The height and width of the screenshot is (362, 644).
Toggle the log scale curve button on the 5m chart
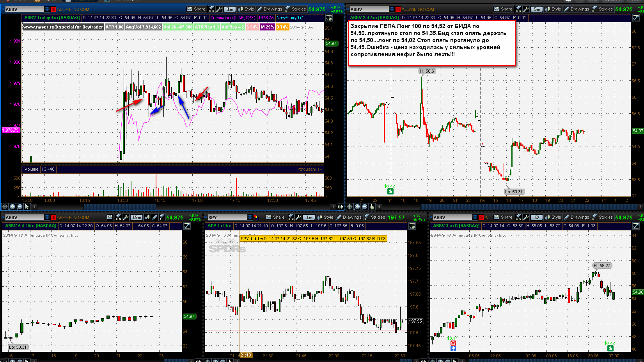click(x=636, y=18)
